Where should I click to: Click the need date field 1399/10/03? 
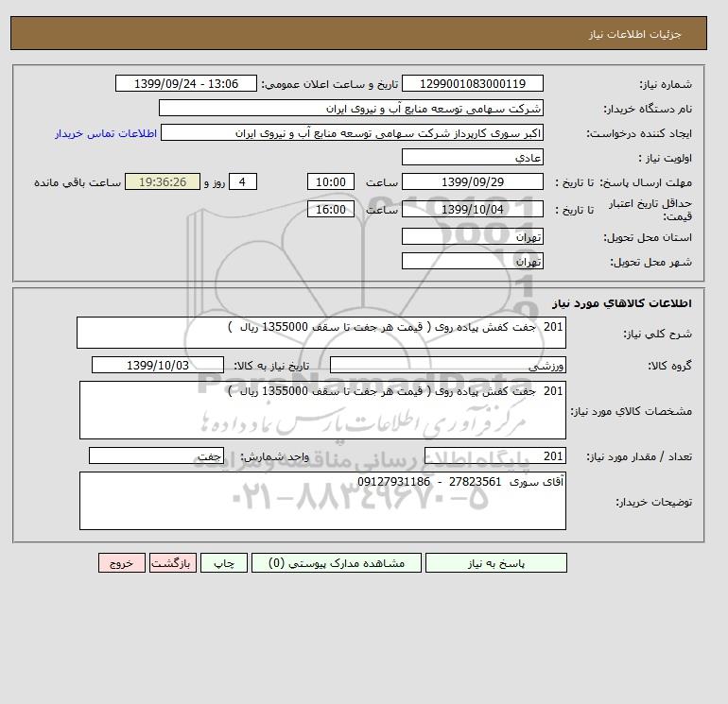[158, 365]
